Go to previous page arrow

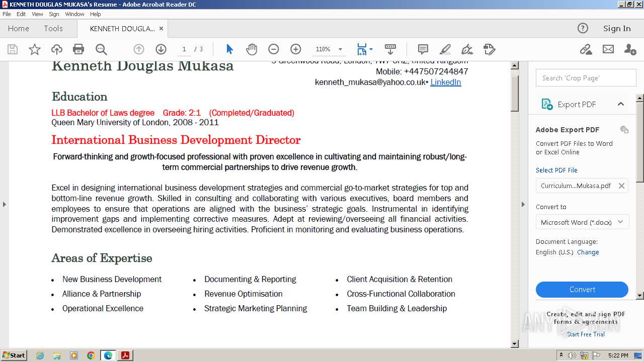coord(139,49)
